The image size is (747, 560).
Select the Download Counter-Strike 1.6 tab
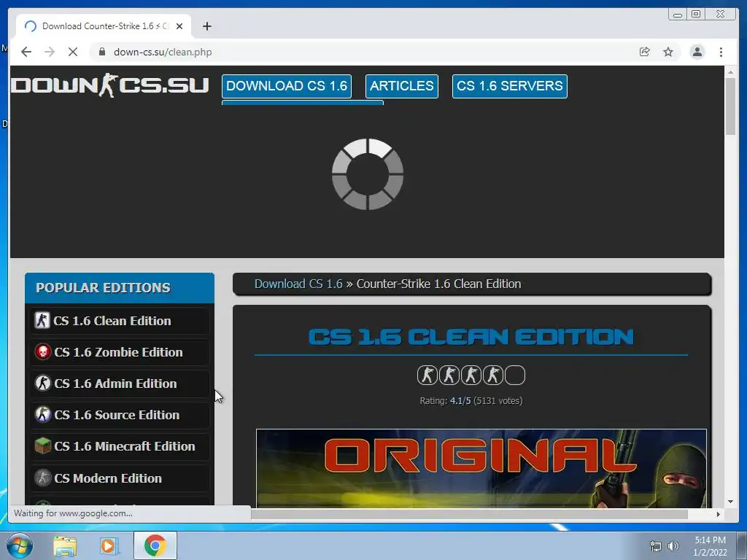coord(104,26)
